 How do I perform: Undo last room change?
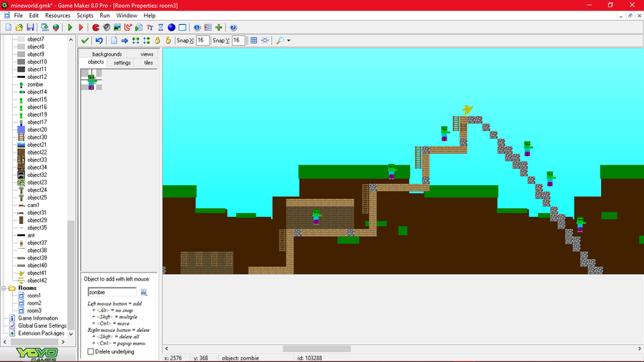coord(99,41)
